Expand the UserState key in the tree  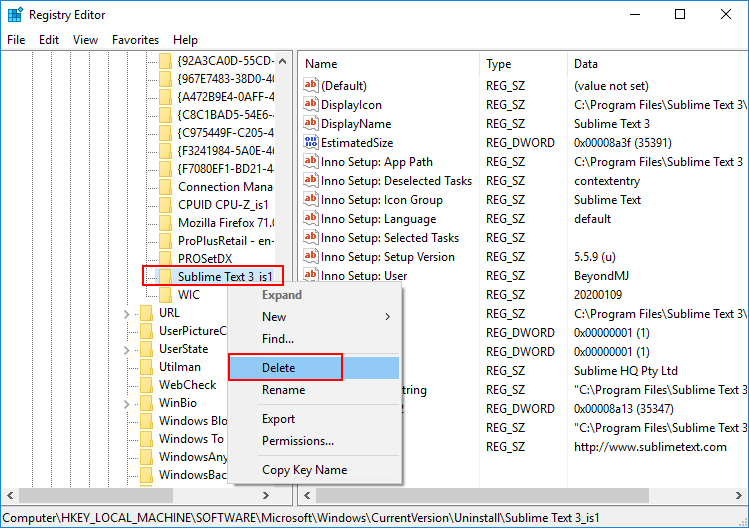[127, 350]
